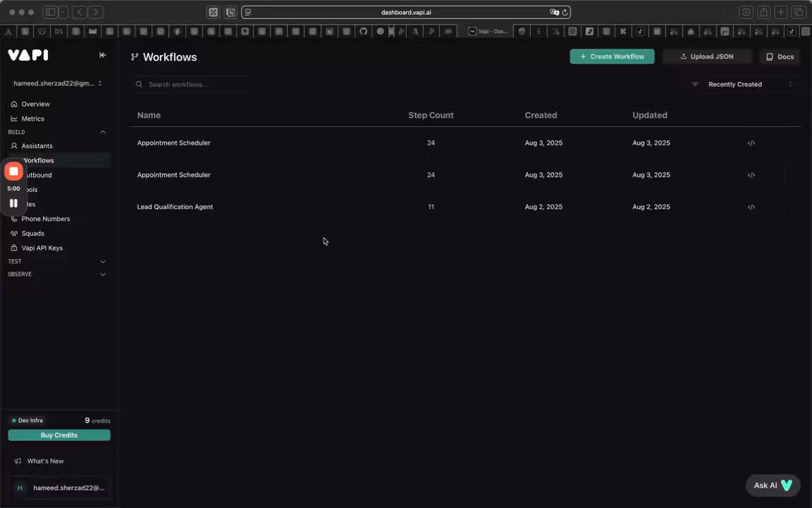Viewport: 812px width, 508px height.
Task: Open Phone Numbers section
Action: 45,219
